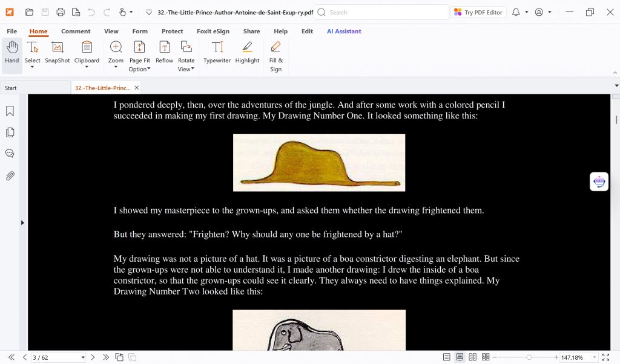Viewport: 620px width, 364px height.
Task: Click the Zoom tool
Action: 116,55
